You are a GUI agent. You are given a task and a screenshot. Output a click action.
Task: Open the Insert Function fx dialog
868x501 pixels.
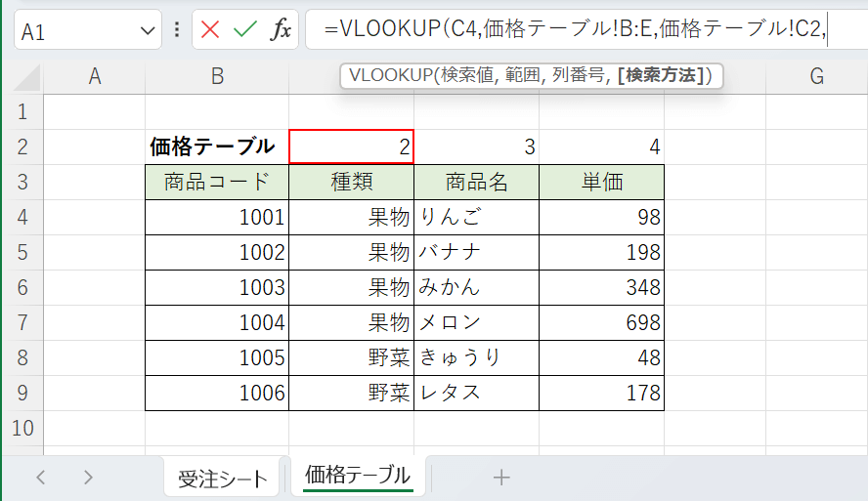281,30
